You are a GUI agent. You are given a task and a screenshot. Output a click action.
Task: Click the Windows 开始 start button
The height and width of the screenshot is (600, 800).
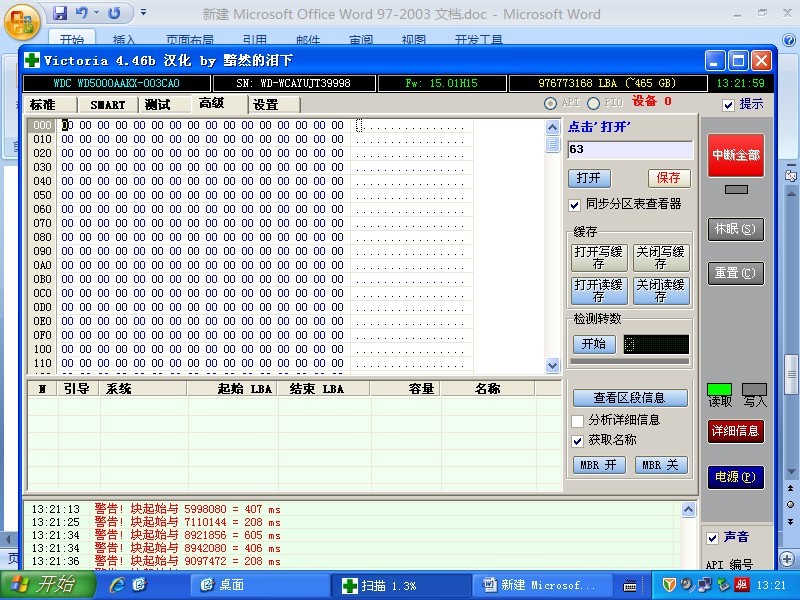point(47,585)
